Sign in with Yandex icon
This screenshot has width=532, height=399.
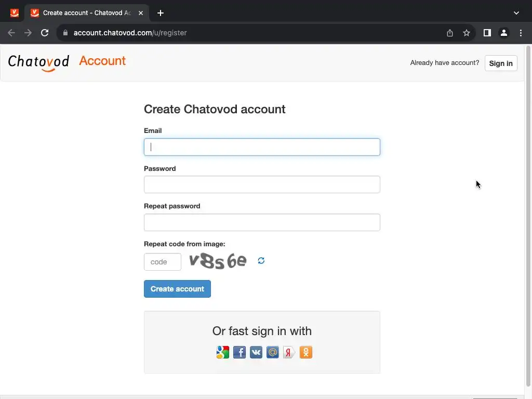pos(289,353)
